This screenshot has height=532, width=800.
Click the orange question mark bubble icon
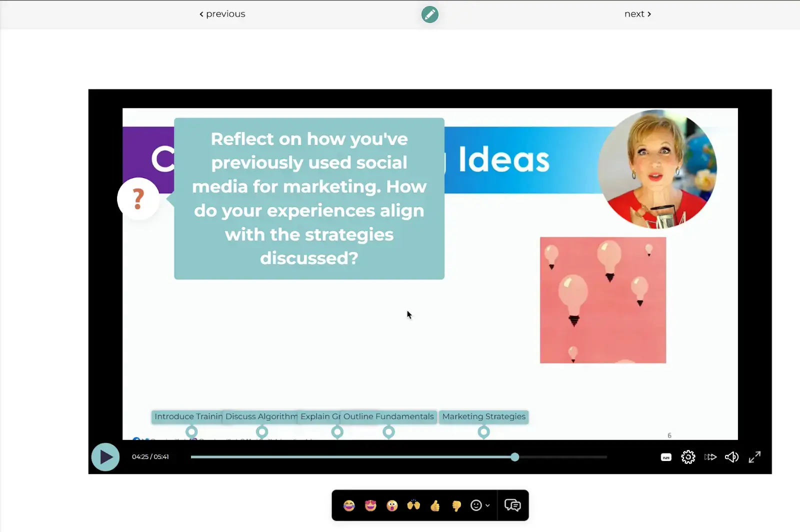(x=138, y=198)
